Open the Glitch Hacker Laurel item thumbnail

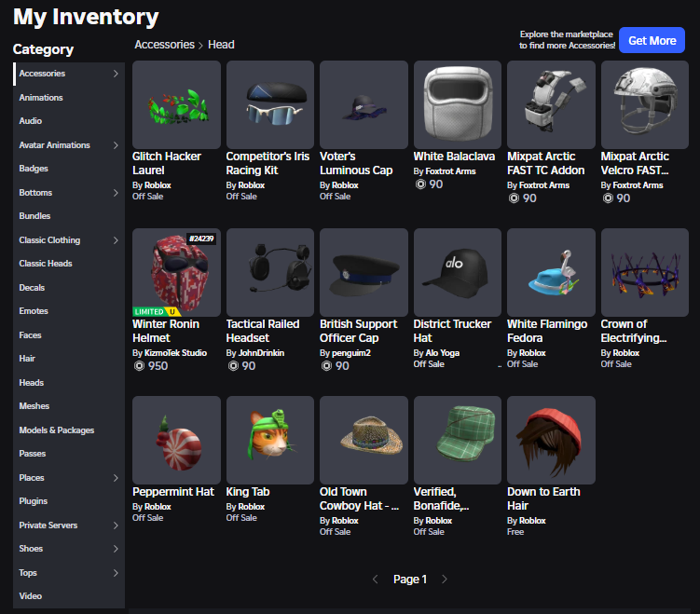coord(176,105)
